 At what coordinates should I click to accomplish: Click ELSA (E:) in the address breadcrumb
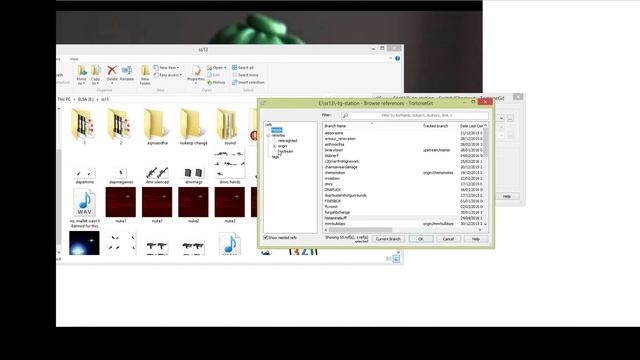point(86,99)
